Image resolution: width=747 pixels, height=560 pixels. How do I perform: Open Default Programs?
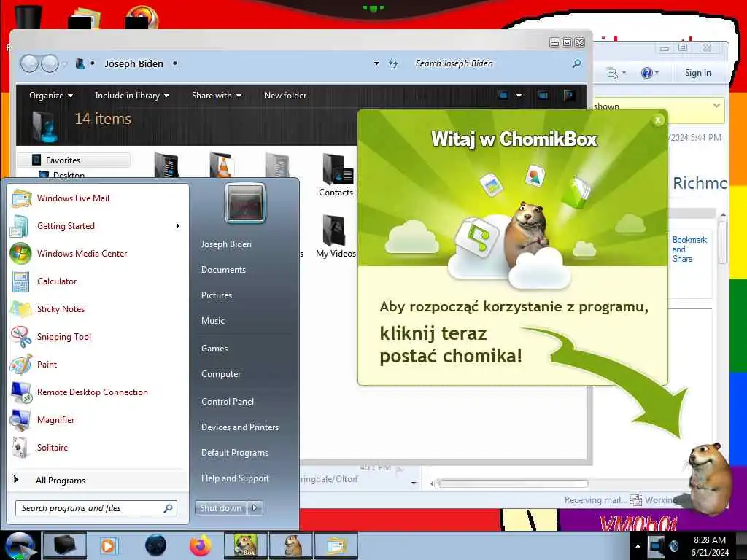coord(234,452)
